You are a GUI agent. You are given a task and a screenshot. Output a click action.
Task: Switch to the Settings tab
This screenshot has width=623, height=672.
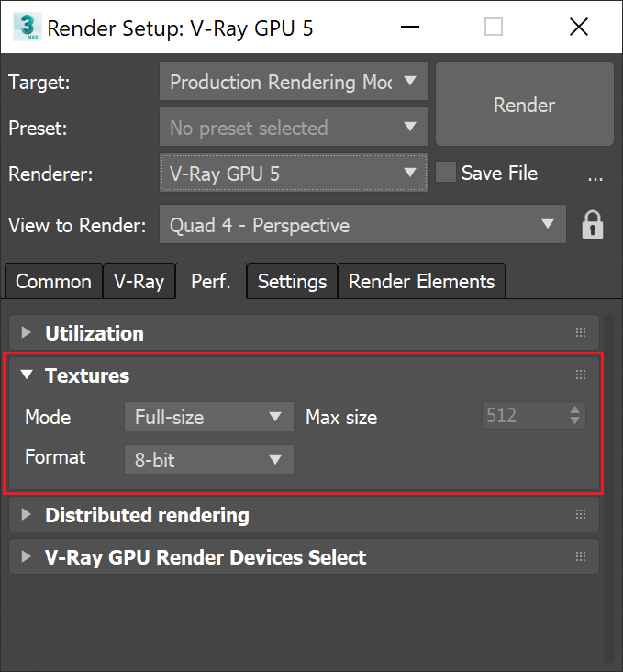(292, 282)
